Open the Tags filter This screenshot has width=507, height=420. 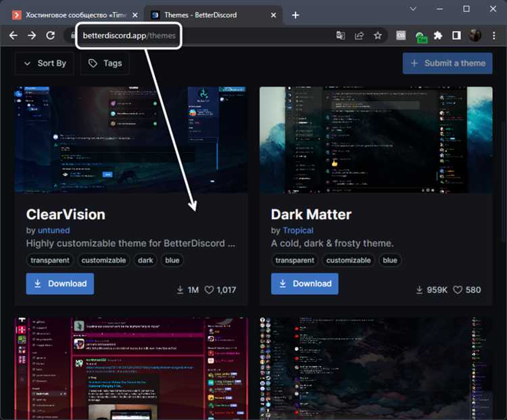105,64
